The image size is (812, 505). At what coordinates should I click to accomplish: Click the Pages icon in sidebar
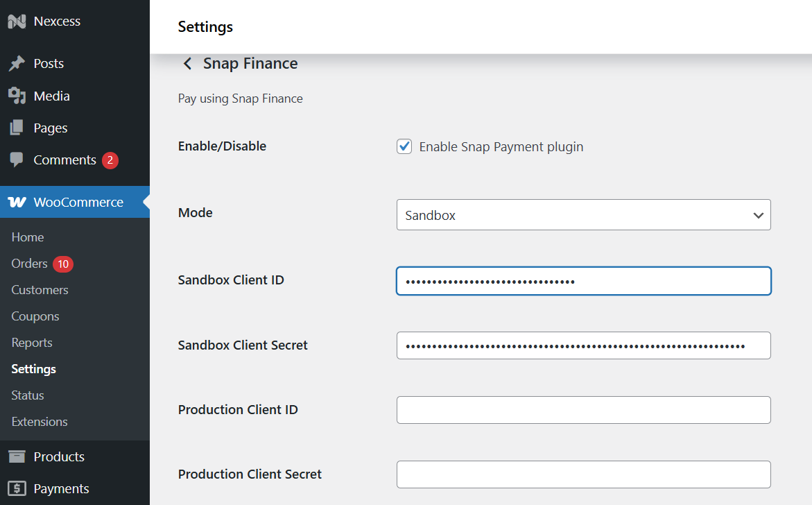tap(17, 128)
